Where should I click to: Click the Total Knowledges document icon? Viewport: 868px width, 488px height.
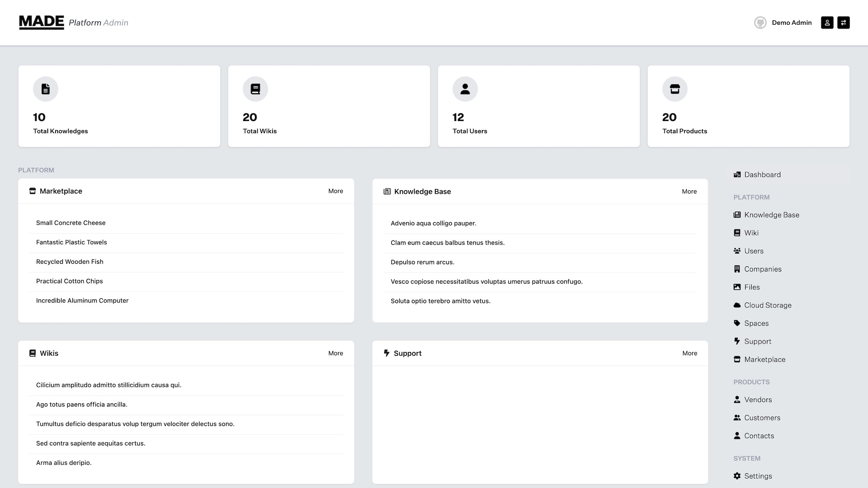pyautogui.click(x=46, y=89)
